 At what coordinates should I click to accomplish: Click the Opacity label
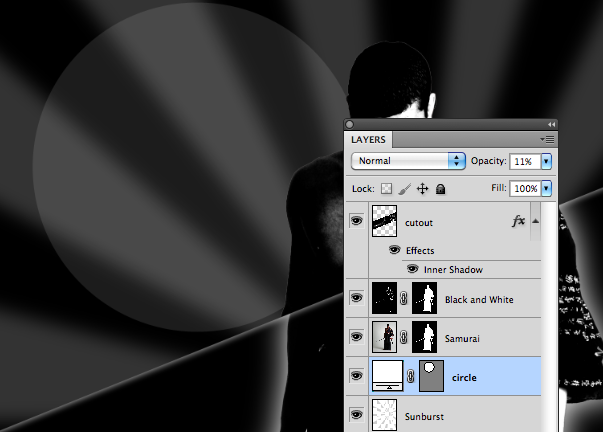(488, 160)
